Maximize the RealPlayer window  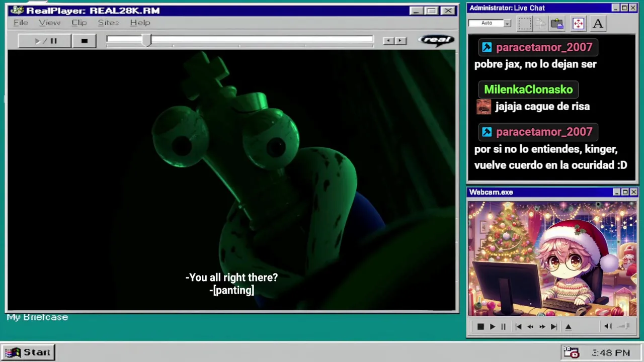coord(432,11)
